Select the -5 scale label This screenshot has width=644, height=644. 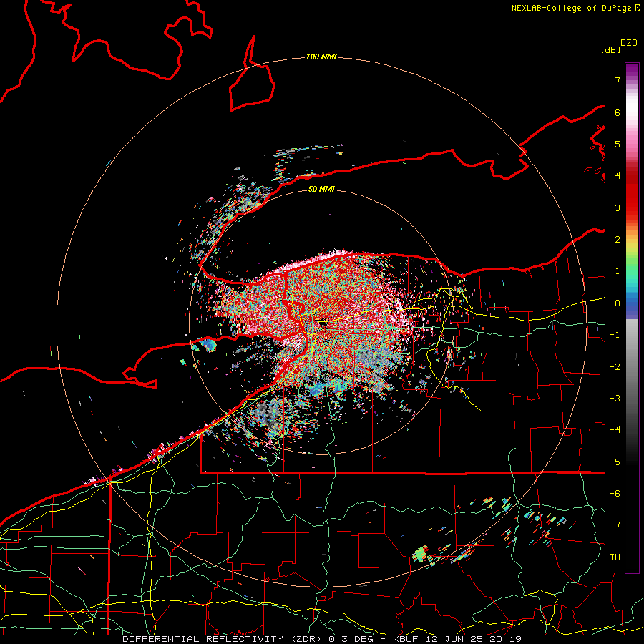[615, 462]
